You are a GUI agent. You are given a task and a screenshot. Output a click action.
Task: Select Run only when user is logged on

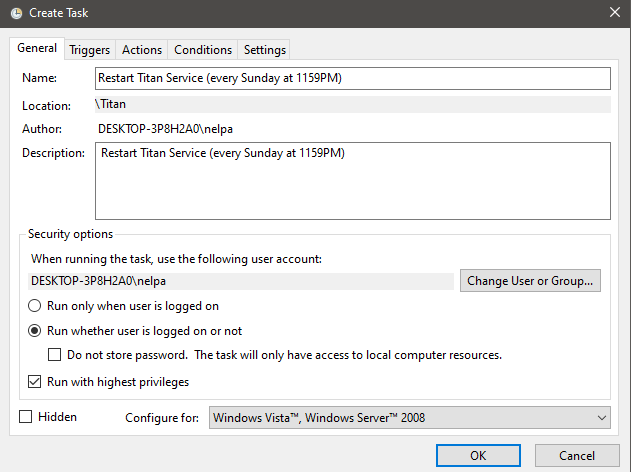coord(35,306)
